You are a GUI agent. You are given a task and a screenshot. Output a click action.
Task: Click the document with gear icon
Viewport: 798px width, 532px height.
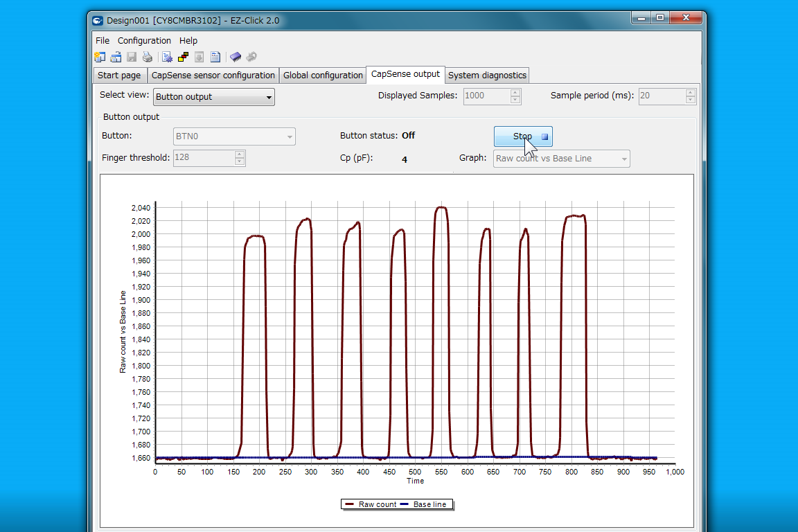tap(167, 57)
